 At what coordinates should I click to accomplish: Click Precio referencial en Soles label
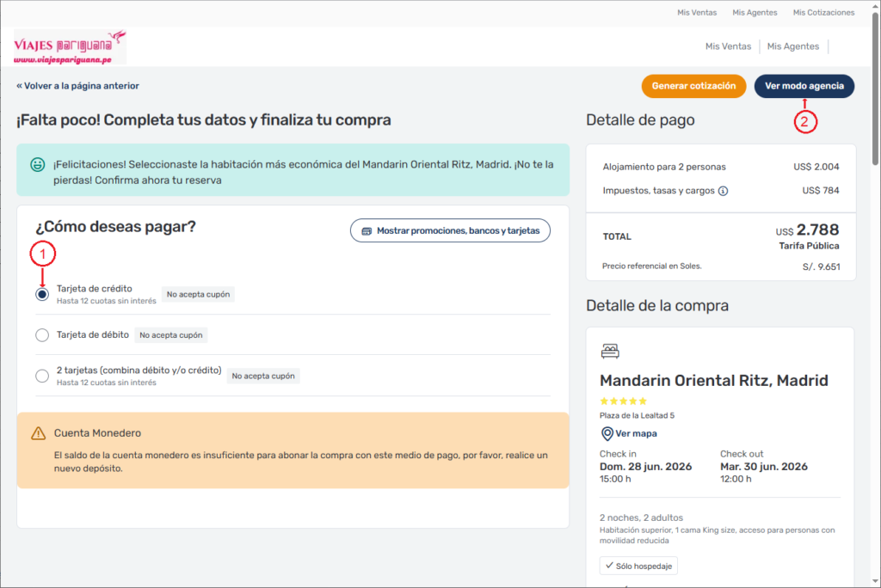click(x=652, y=266)
